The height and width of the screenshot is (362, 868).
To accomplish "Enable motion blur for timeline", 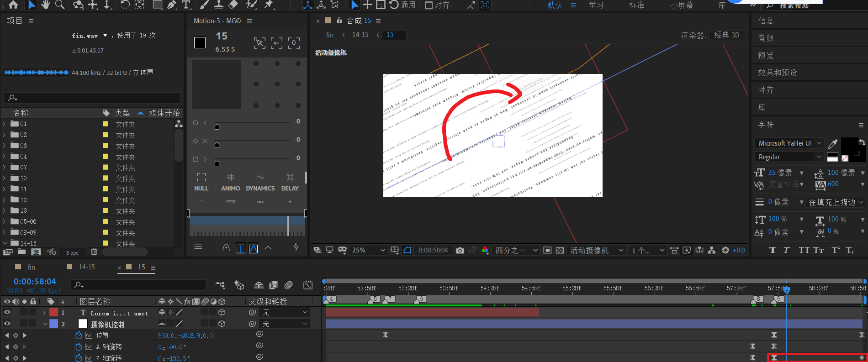I will [289, 285].
